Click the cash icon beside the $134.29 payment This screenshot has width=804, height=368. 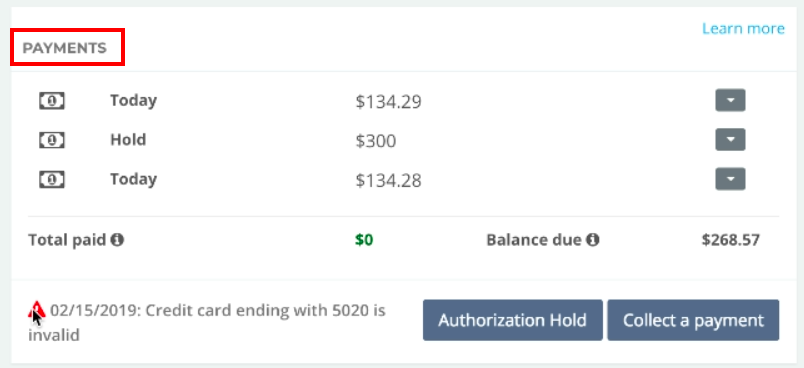tap(52, 100)
